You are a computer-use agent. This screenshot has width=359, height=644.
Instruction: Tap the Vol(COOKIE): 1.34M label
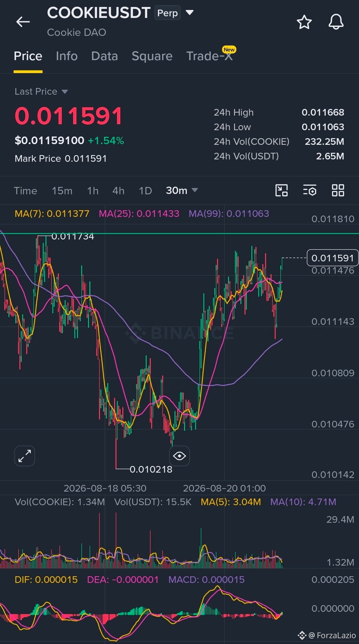(60, 502)
